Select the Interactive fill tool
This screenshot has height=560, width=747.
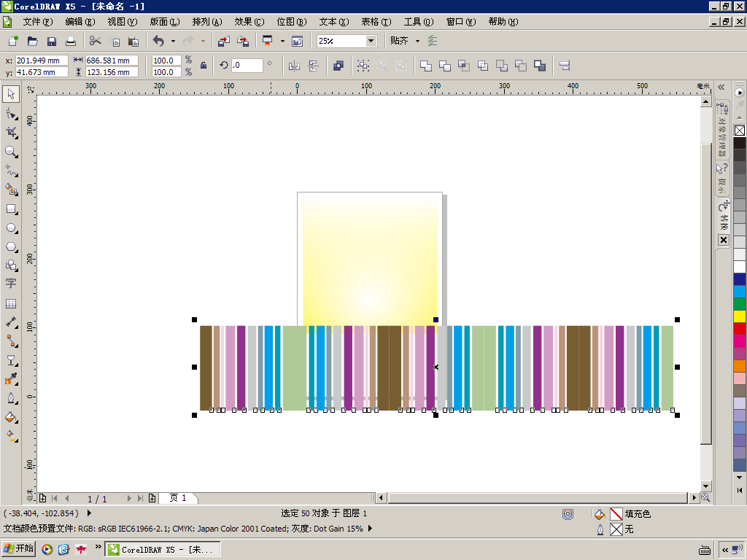point(12,436)
